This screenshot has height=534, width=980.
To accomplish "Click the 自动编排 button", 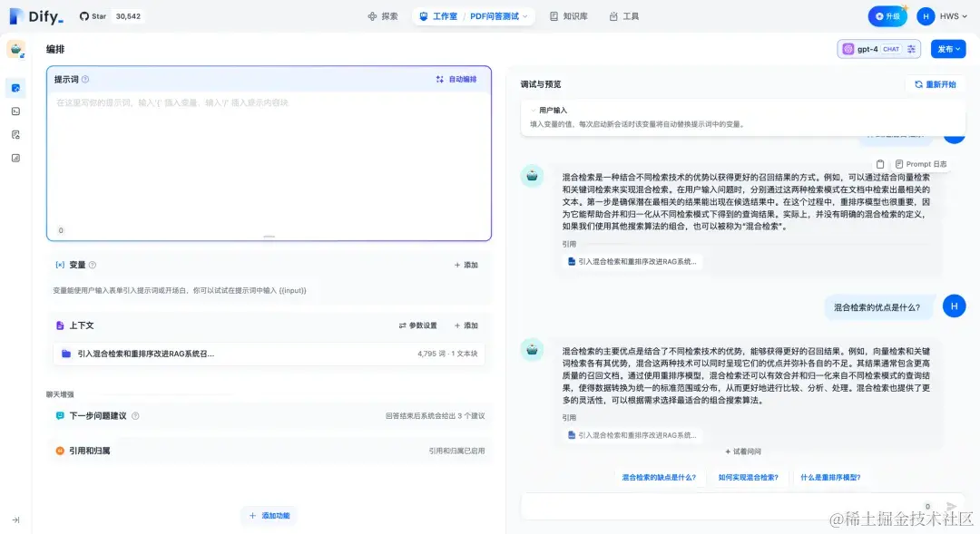I will tap(456, 79).
